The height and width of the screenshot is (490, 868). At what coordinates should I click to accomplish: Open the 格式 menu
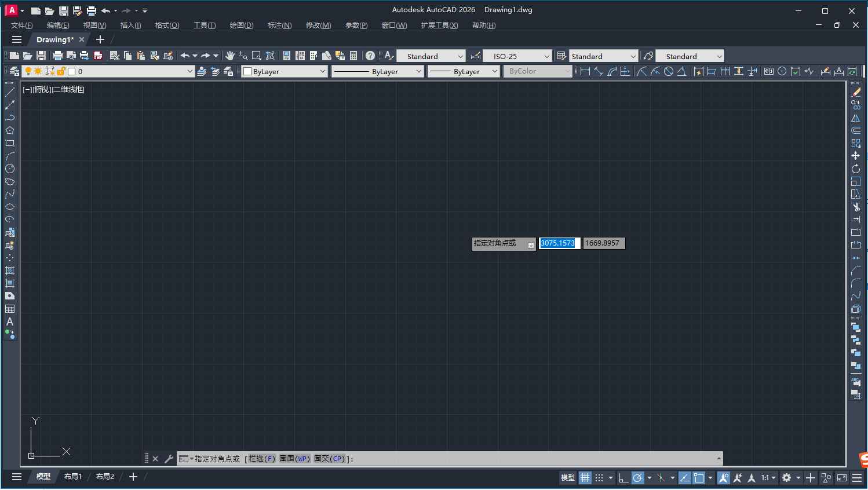coord(167,25)
